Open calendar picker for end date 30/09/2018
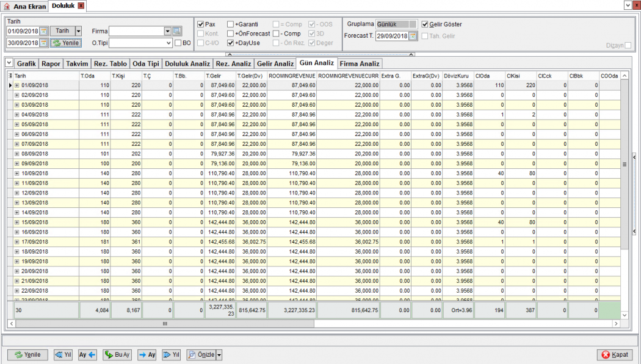Image resolution: width=641 pixels, height=364 pixels. tap(44, 43)
